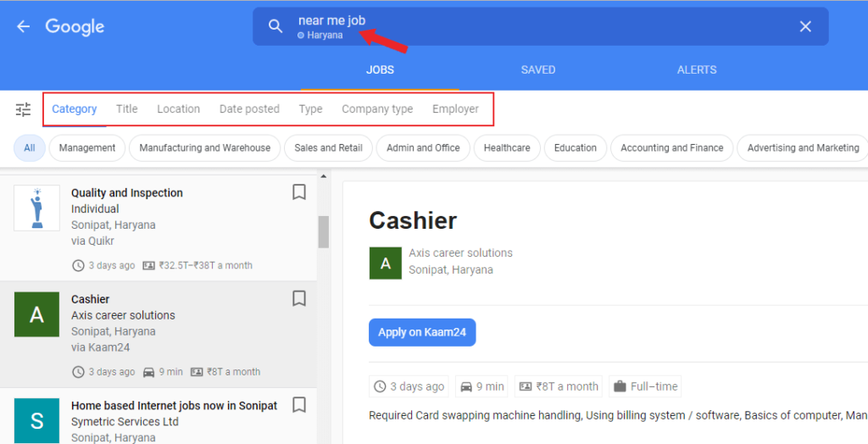Filter by Accounting and Finance chip
The height and width of the screenshot is (444, 868).
(x=671, y=147)
